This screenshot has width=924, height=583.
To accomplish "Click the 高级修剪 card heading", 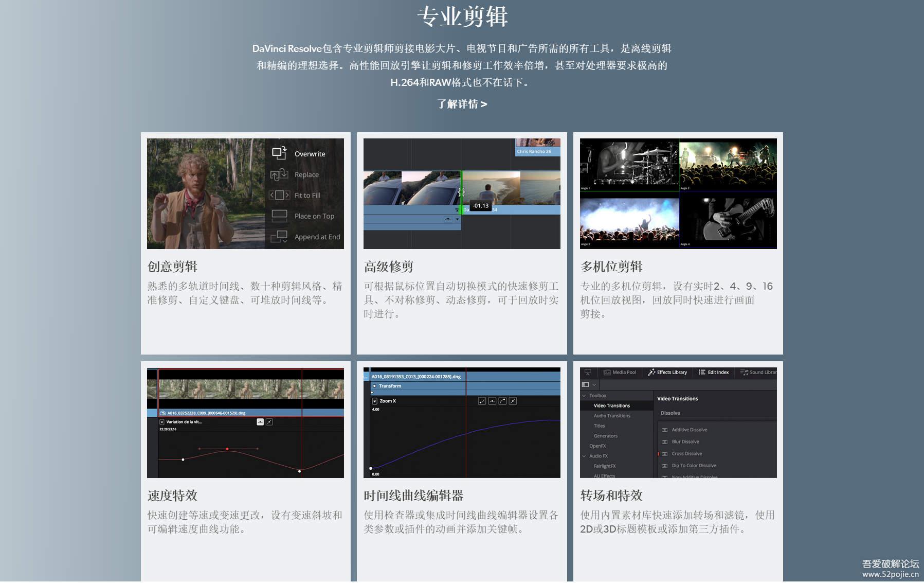I will tap(389, 267).
